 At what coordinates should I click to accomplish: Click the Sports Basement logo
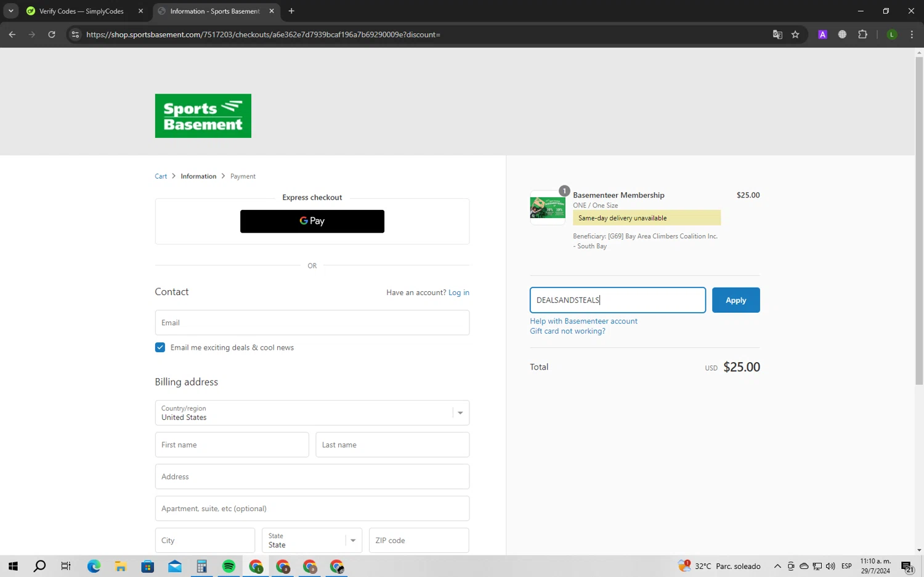click(x=203, y=116)
